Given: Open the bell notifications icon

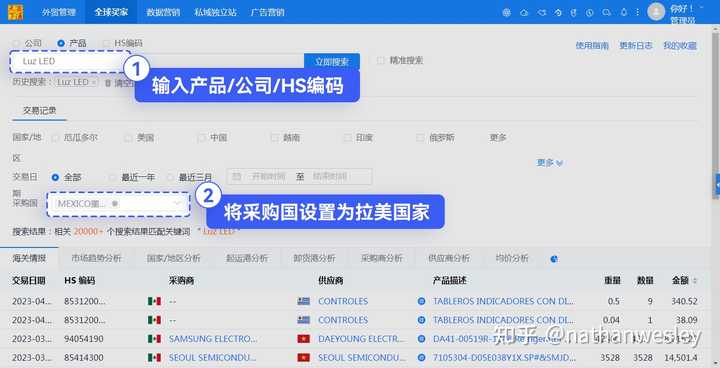Looking at the screenshot, I should coord(624,12).
